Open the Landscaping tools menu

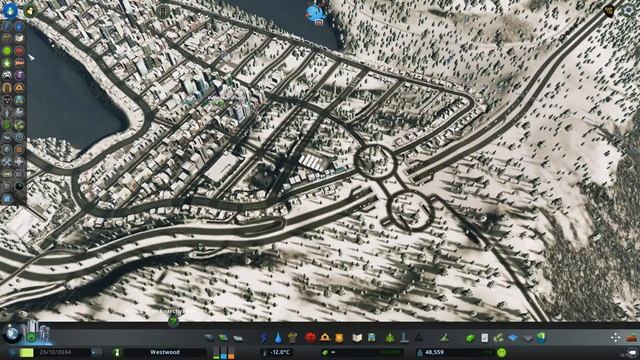pos(444,338)
